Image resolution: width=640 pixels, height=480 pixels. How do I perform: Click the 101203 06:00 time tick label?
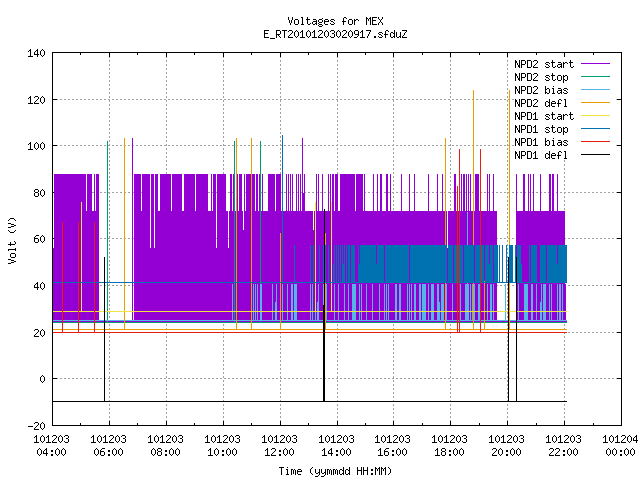(108, 446)
